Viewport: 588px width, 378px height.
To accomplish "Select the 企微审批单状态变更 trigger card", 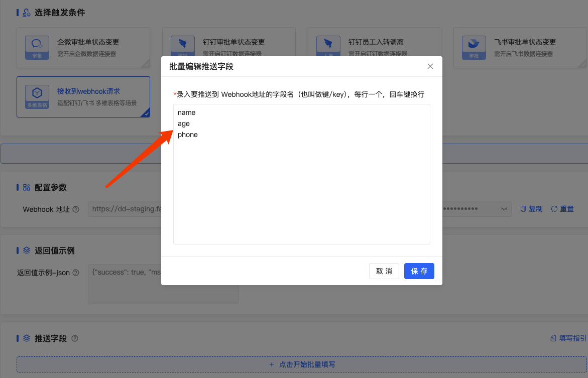I will click(x=83, y=48).
